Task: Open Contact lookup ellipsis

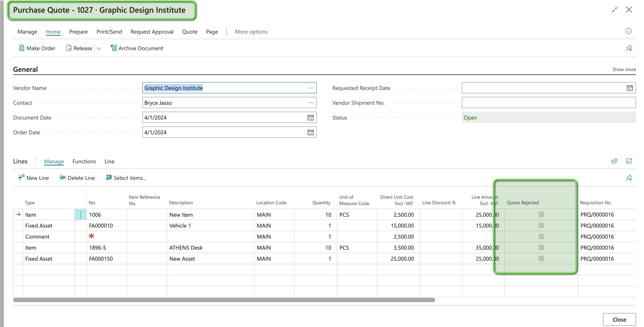Action: [x=311, y=103]
